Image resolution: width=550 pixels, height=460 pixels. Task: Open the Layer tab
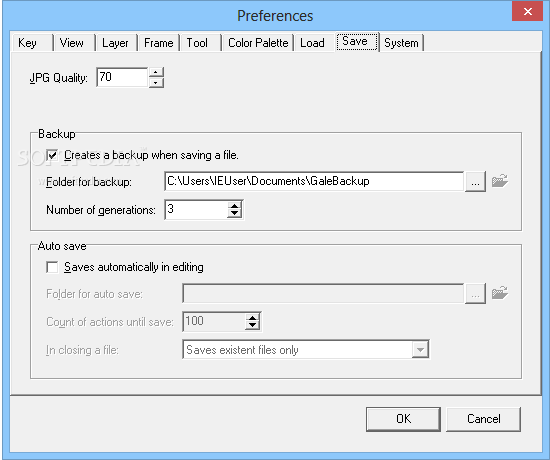point(116,43)
